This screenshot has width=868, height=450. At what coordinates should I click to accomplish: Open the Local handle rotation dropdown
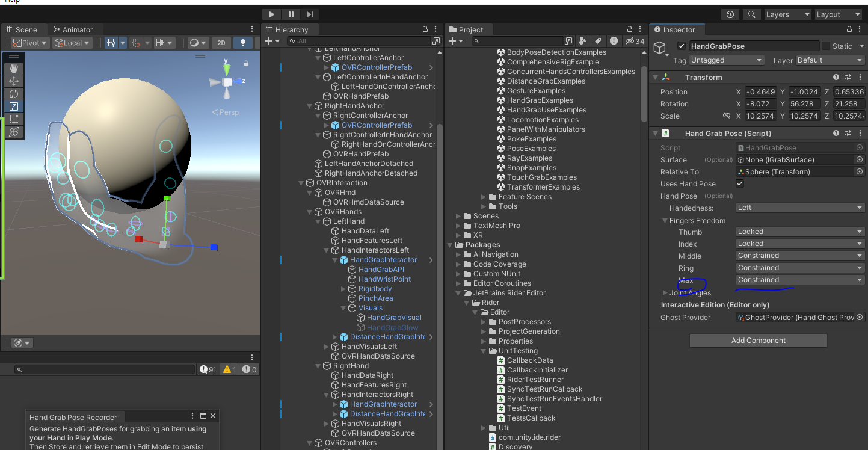point(72,43)
